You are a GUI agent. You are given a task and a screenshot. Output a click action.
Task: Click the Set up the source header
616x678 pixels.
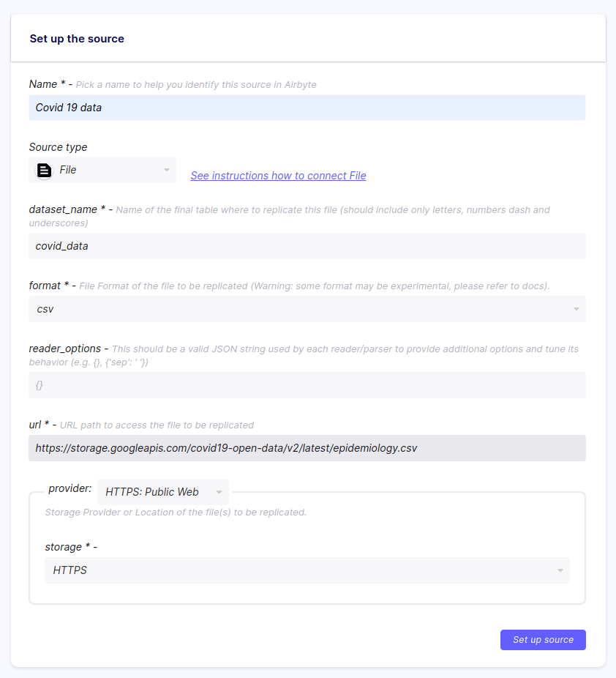tap(77, 38)
